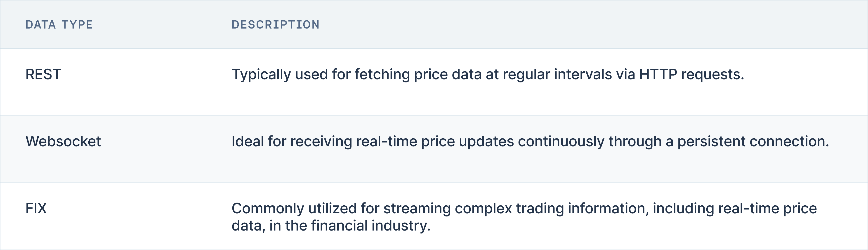Click the word HTTP in REST description
868x250 pixels.
click(658, 74)
